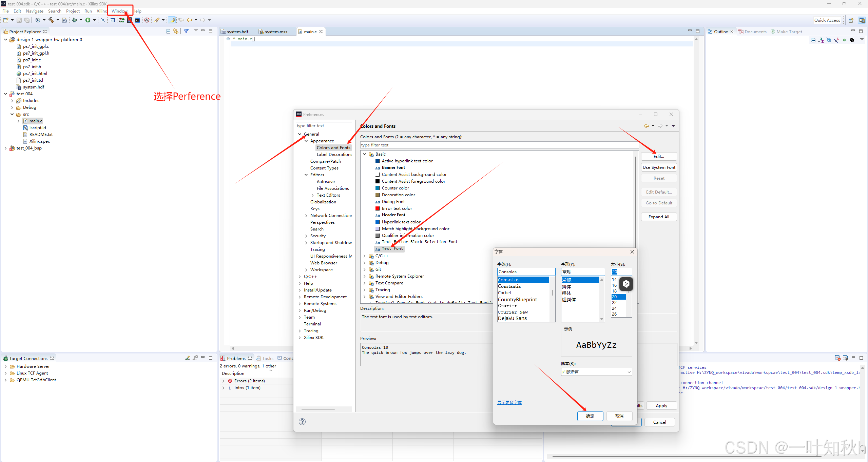Toggle Hide Fields in Outline toolbar
Viewport: 868px width, 462px height.
pos(829,40)
